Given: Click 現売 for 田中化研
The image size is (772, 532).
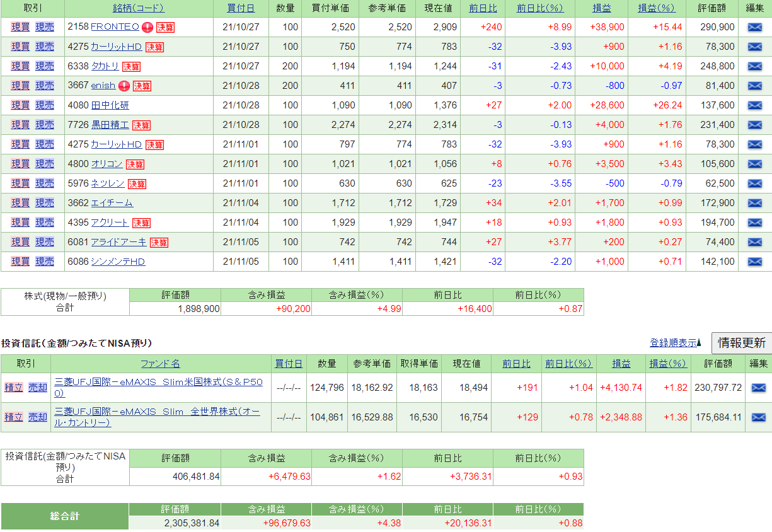Looking at the screenshot, I should coord(45,105).
